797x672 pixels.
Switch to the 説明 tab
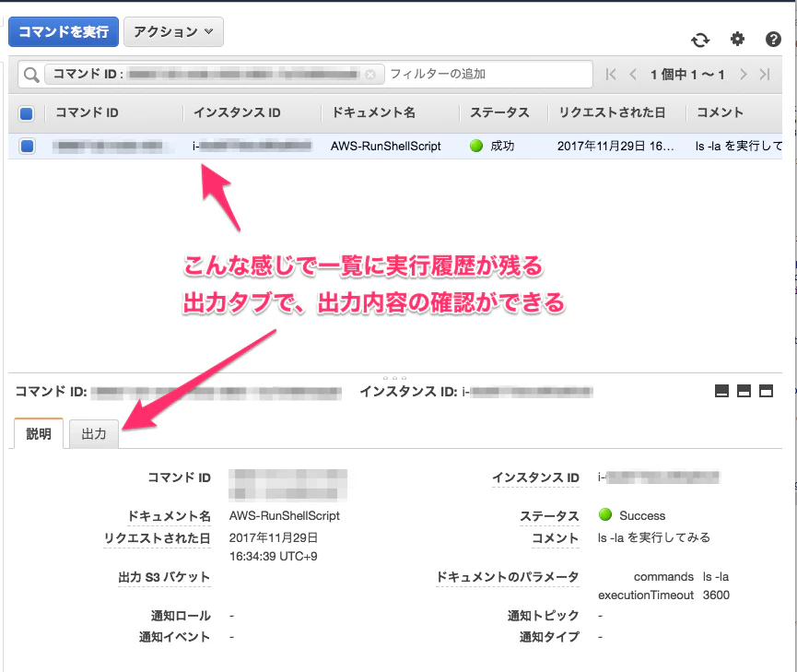pyautogui.click(x=39, y=433)
